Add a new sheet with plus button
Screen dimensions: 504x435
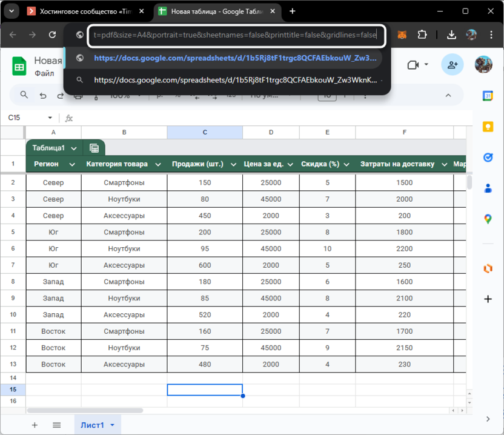coord(35,425)
